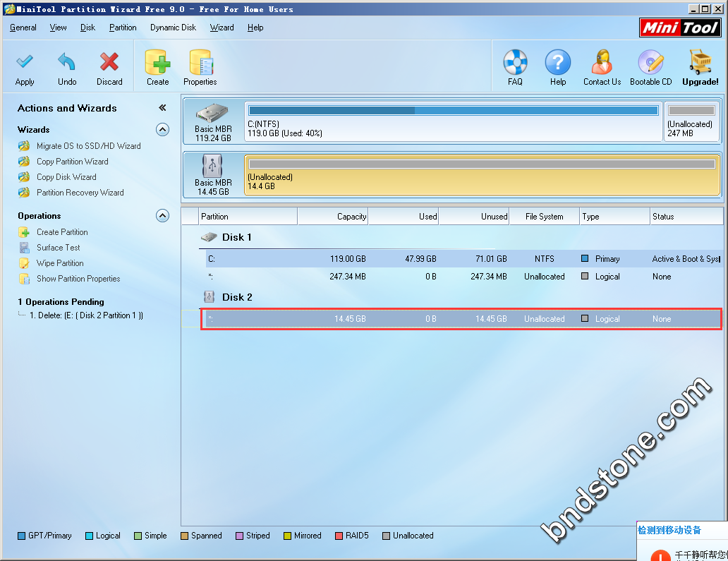Select the 14.45 GB unallocated row of Disk 2

[x=461, y=318]
